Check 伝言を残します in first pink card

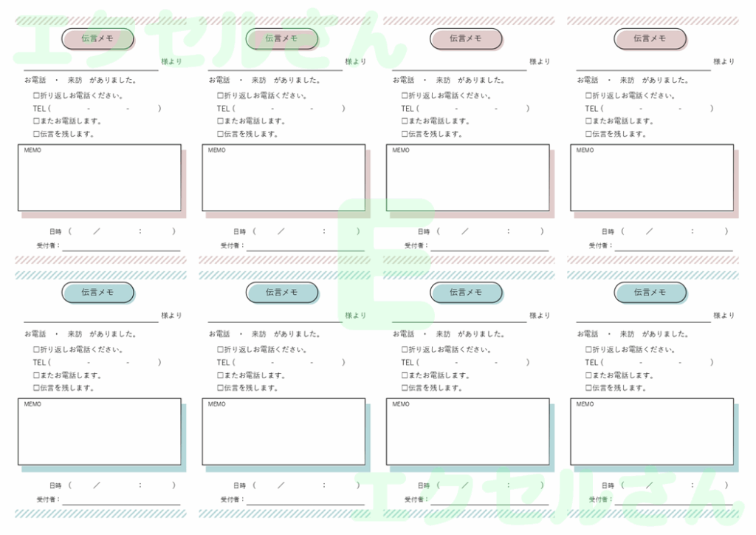point(36,134)
